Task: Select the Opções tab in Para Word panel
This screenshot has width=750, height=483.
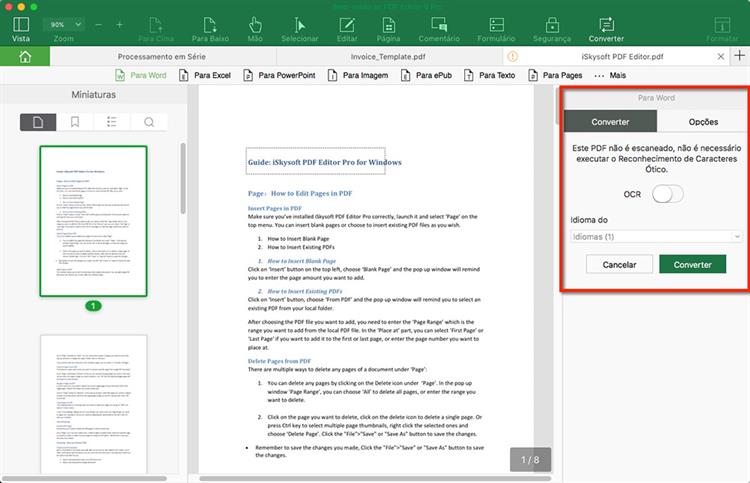Action: (703, 121)
